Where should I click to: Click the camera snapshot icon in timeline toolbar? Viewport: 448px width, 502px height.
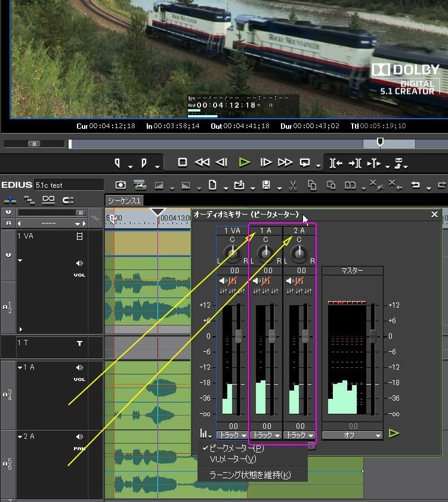(121, 185)
